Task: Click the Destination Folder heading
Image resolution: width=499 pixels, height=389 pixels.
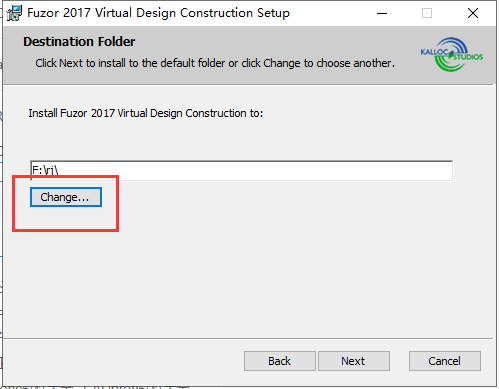Action: (x=79, y=42)
